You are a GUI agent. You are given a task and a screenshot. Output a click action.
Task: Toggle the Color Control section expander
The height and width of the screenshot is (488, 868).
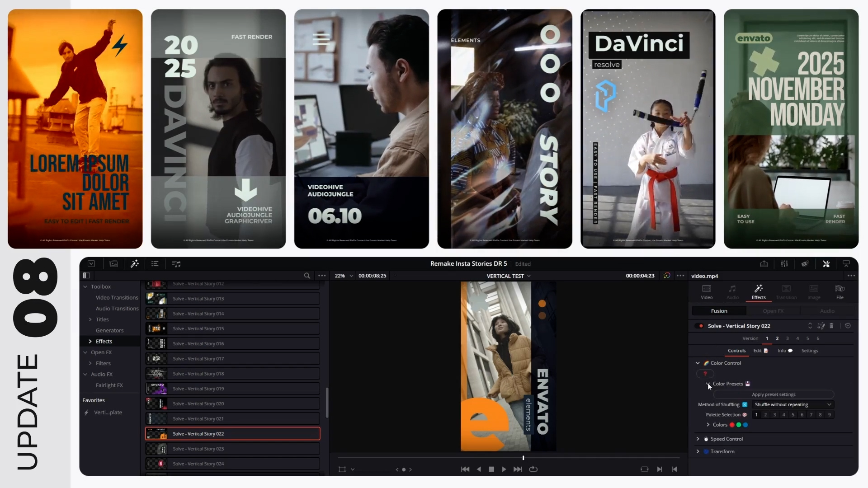point(698,362)
